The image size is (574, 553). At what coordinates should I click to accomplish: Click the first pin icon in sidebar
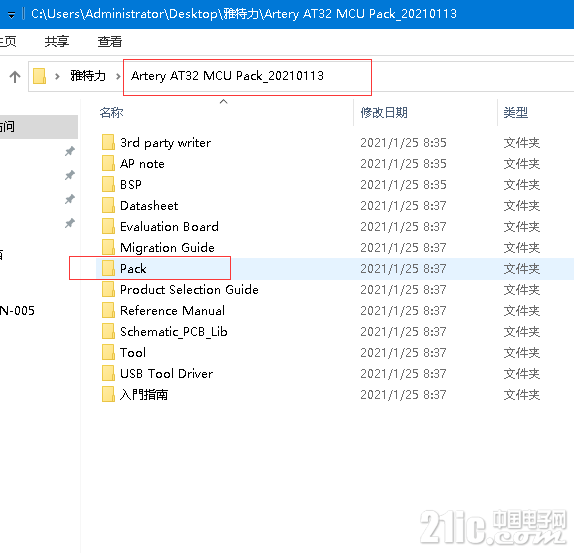[70, 151]
